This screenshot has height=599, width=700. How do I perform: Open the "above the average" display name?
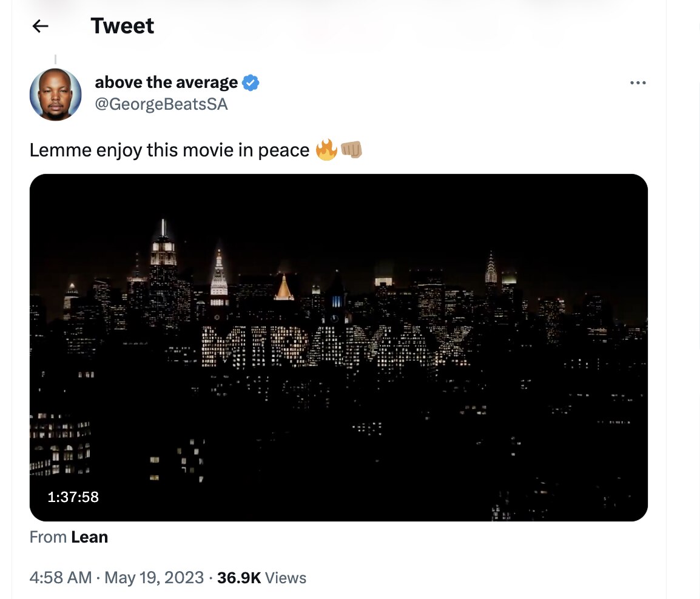(166, 82)
